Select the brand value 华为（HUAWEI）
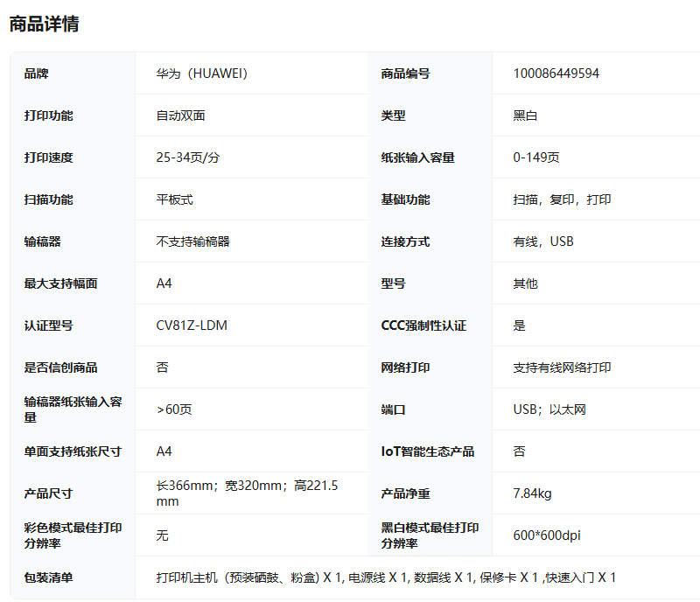This screenshot has width=700, height=602. click(x=202, y=73)
